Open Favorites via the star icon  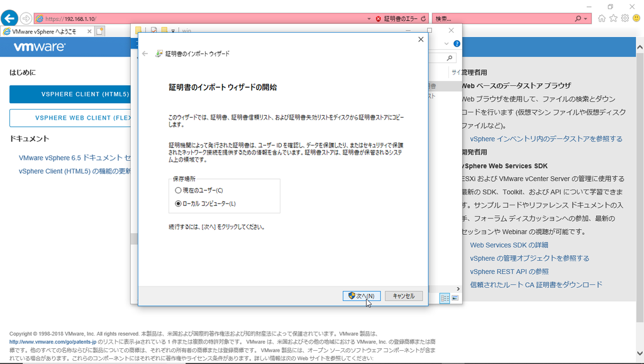[x=613, y=18]
